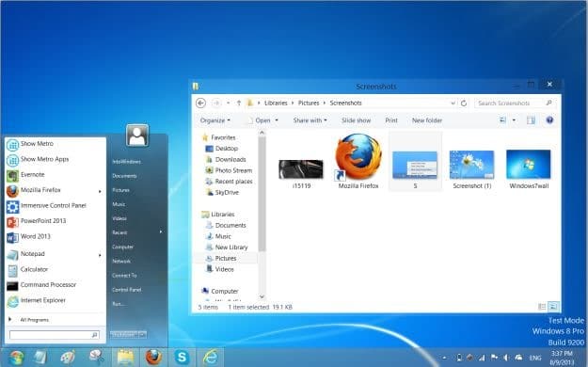Image resolution: width=588 pixels, height=367 pixels.
Task: Click Print in Explorer toolbar
Action: click(x=391, y=120)
